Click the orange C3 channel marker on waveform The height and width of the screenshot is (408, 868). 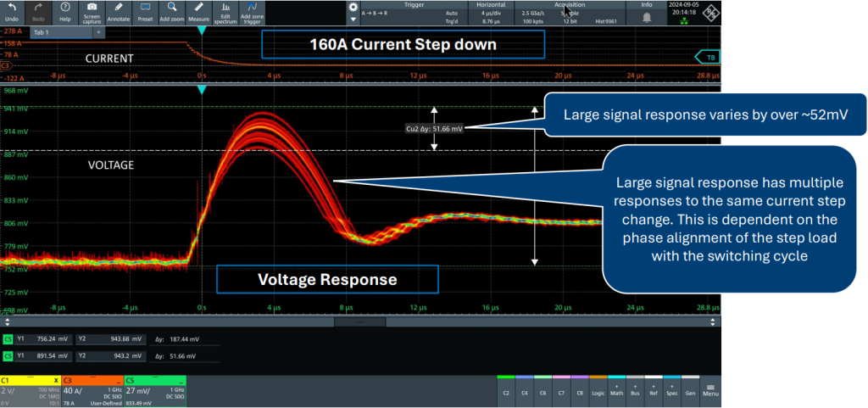pyautogui.click(x=6, y=66)
